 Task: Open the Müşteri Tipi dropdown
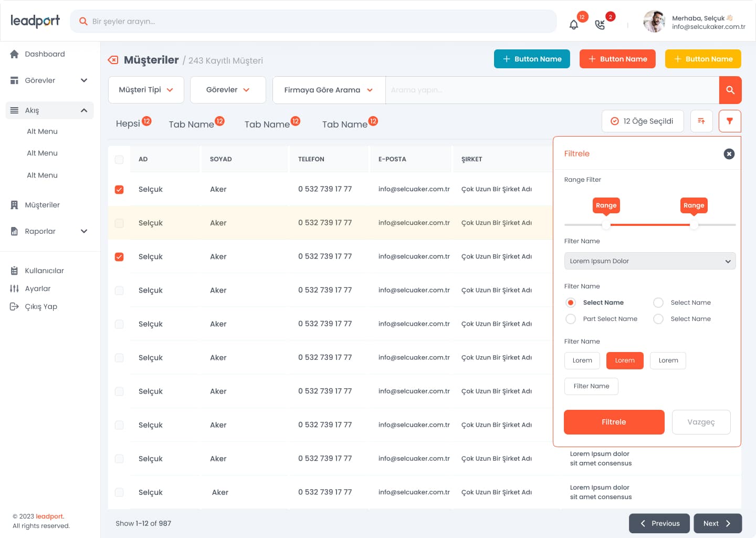[x=146, y=90]
